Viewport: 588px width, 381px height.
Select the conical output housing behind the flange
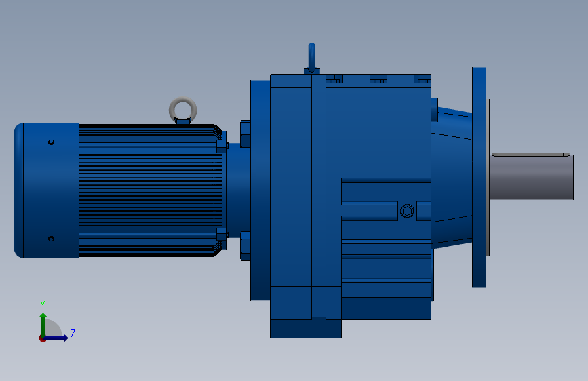(452, 178)
